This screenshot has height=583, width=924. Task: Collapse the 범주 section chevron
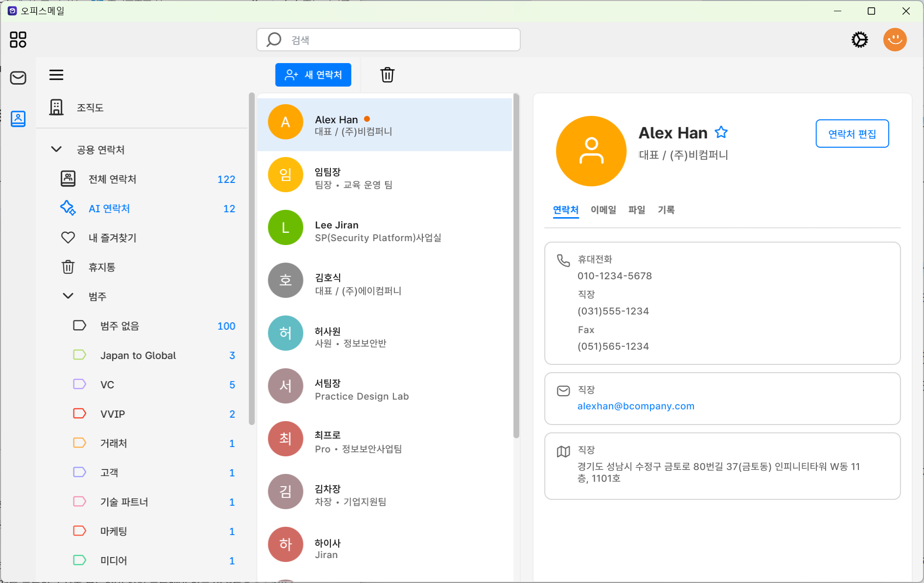[68, 296]
